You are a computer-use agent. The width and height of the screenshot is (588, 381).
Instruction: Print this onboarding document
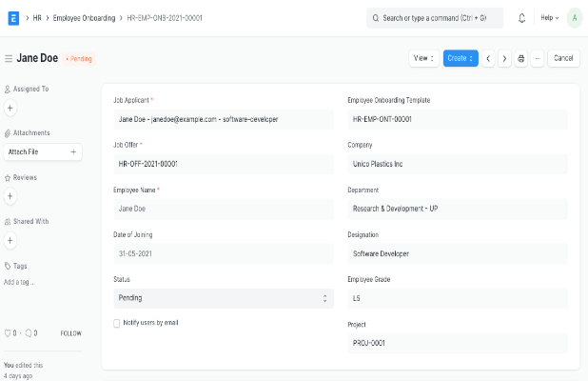[520, 58]
